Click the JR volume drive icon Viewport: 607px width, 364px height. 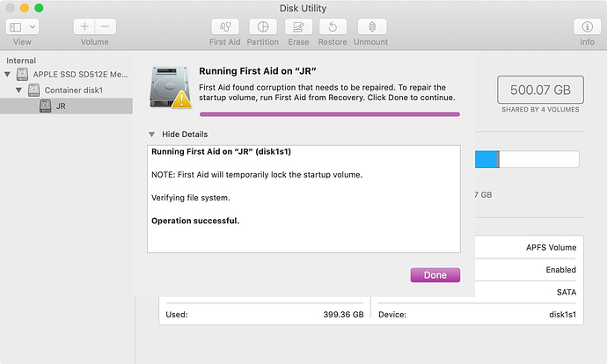[45, 106]
